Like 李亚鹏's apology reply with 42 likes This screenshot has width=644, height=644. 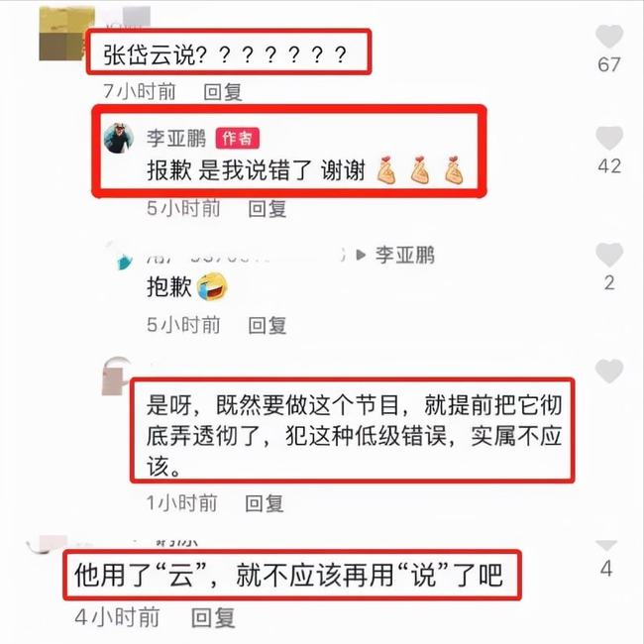[609, 138]
